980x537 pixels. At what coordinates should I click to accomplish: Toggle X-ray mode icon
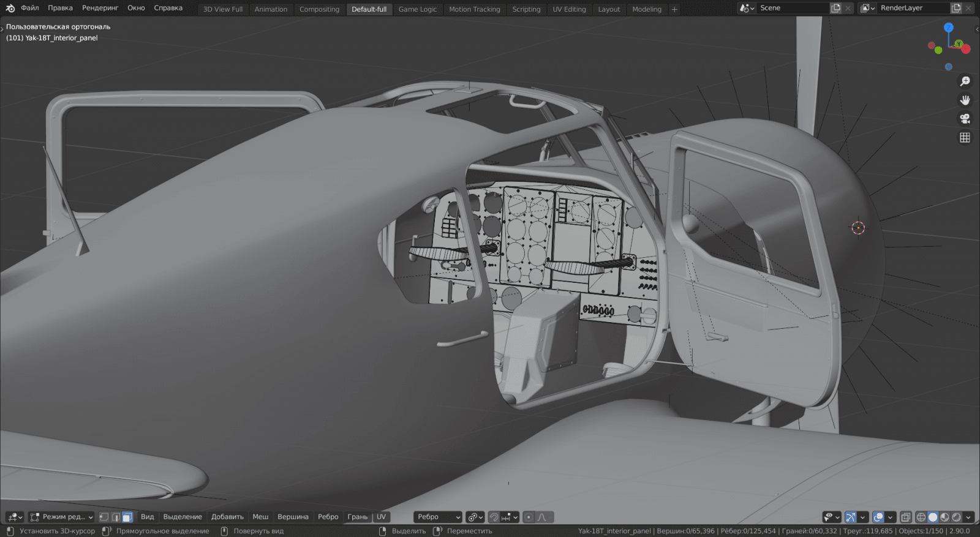tap(905, 517)
